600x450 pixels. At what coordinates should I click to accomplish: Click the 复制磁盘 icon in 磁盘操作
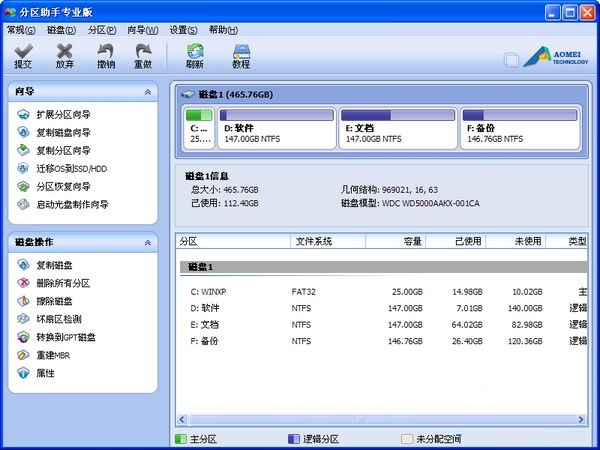tap(23, 265)
